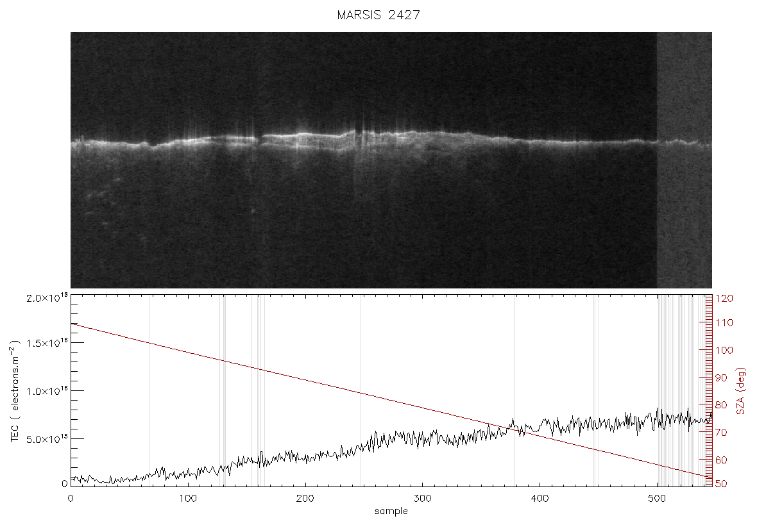This screenshot has height=532, width=757.
Task: Click the TEC axis label on the left
Action: click(15, 391)
